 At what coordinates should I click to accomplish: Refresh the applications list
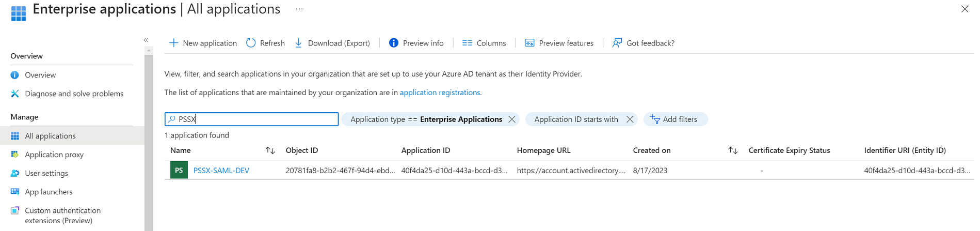pyautogui.click(x=266, y=43)
